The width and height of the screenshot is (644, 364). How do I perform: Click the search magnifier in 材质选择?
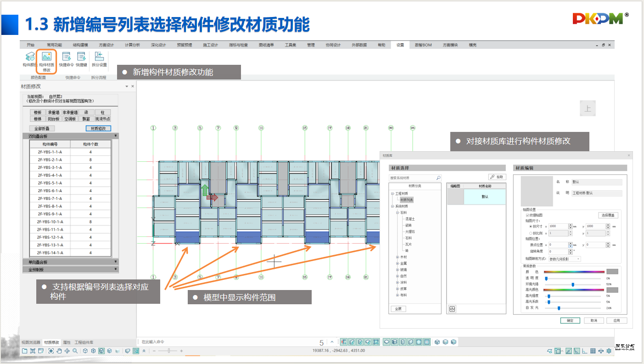tap(438, 177)
